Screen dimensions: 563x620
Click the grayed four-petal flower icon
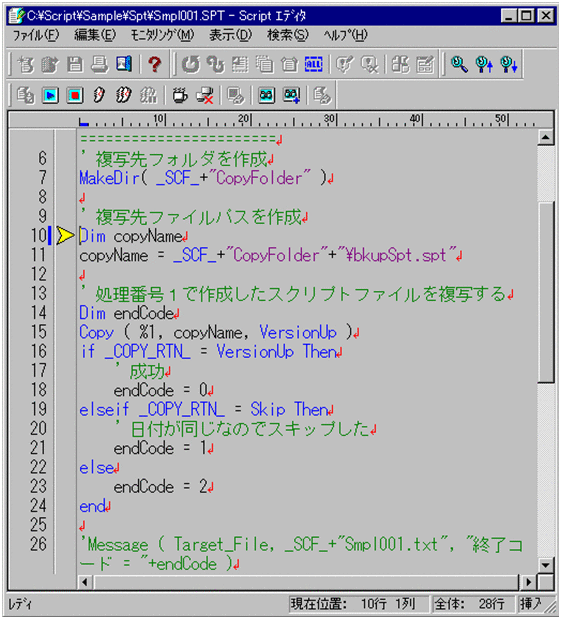point(400,64)
